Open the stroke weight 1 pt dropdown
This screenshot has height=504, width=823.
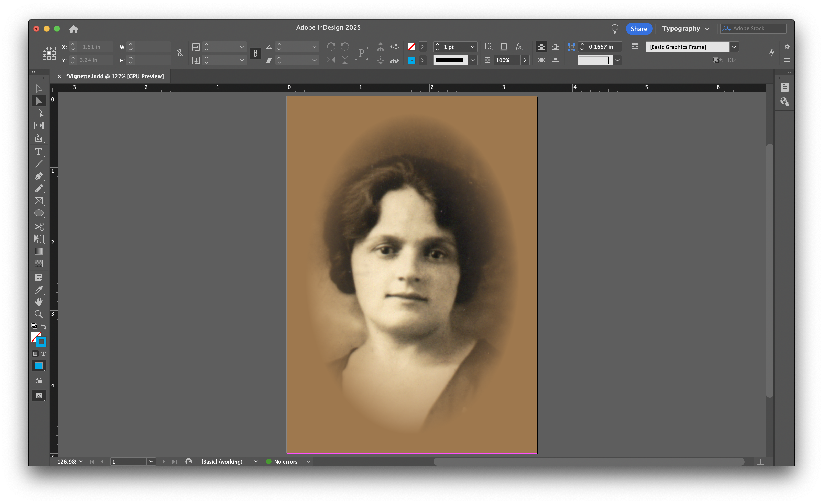coord(472,47)
